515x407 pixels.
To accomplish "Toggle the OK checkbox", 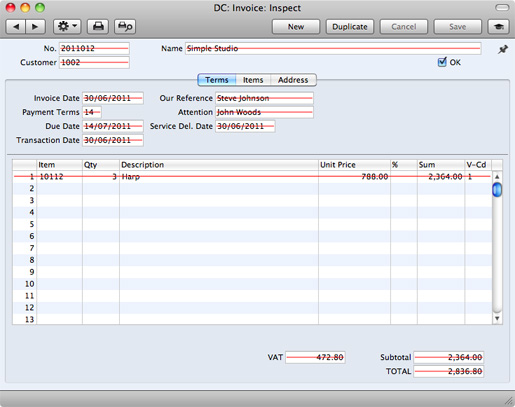I will tap(442, 62).
